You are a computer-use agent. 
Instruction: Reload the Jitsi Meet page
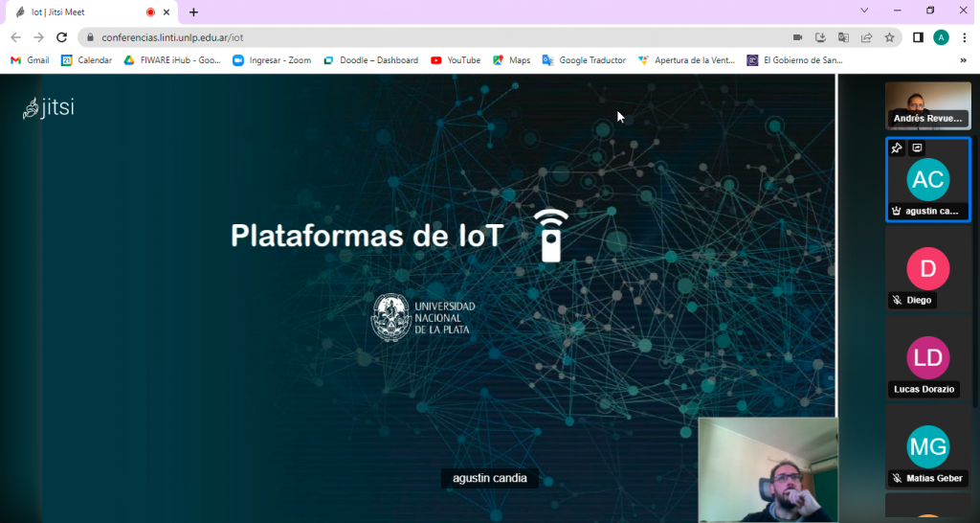(61, 37)
